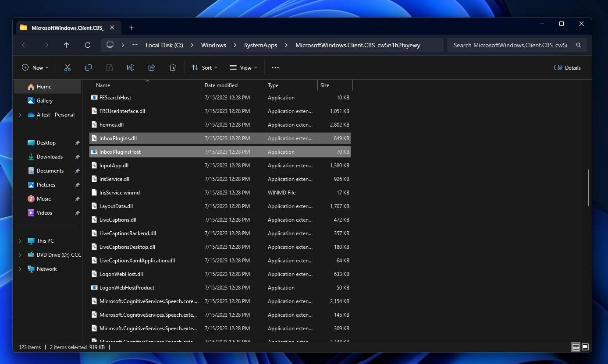
Task: Click the Cut icon in the toolbar
Action: (67, 67)
